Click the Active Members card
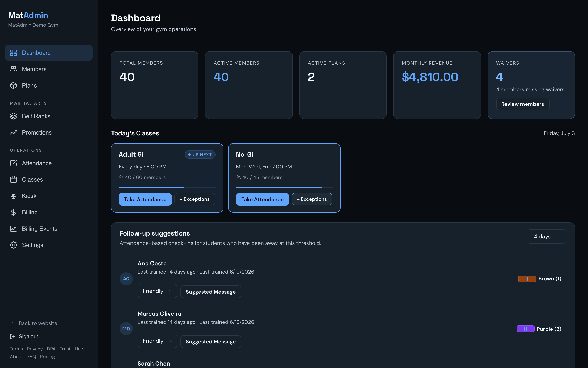This screenshot has width=588, height=368. [249, 85]
